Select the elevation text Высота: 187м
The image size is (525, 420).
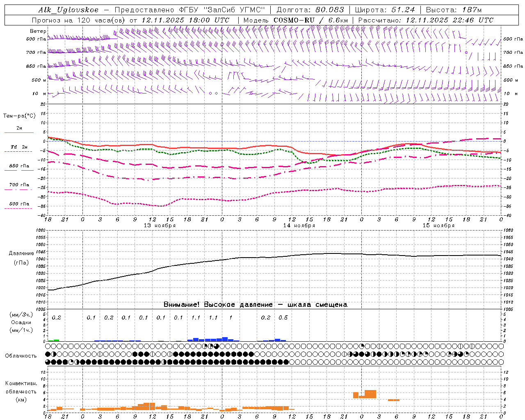(454, 10)
